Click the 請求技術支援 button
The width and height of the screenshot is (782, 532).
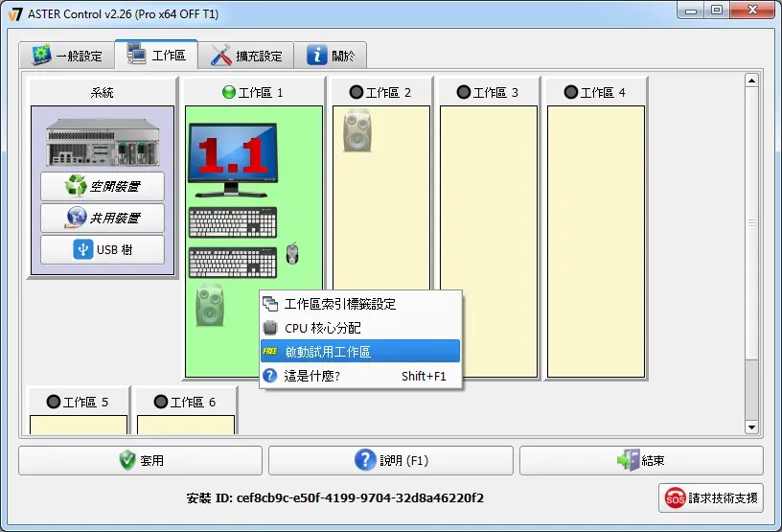tap(711, 498)
